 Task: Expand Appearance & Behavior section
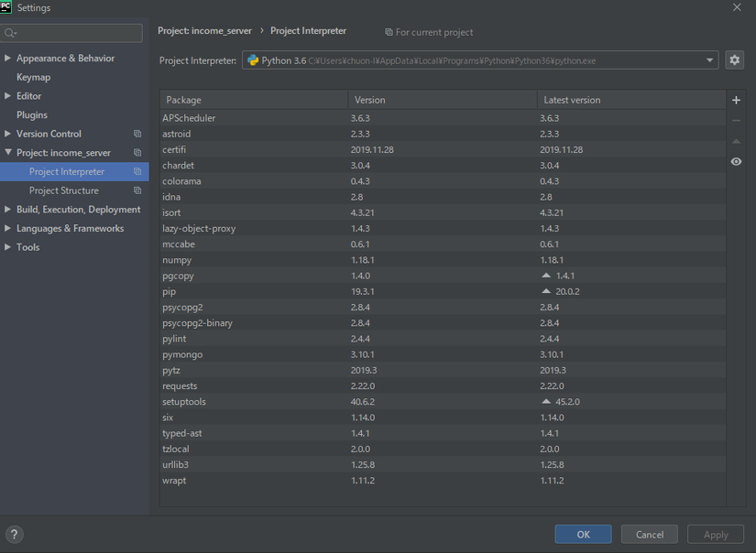8,59
